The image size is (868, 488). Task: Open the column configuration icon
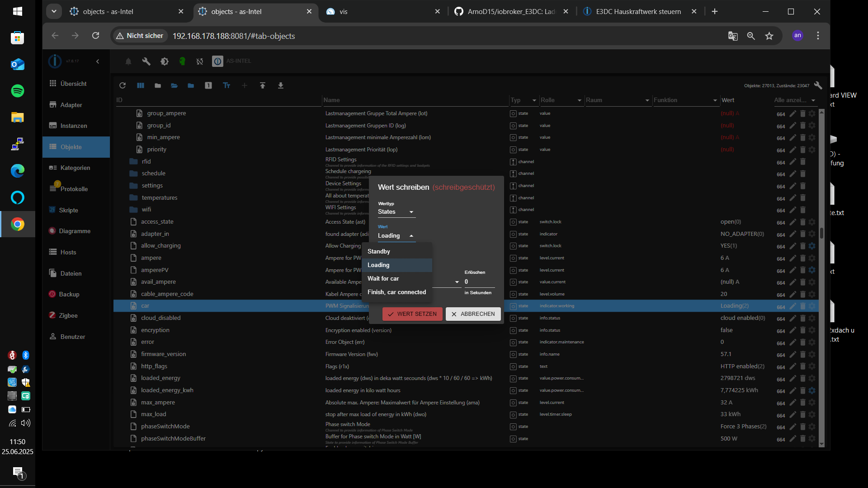pos(141,85)
